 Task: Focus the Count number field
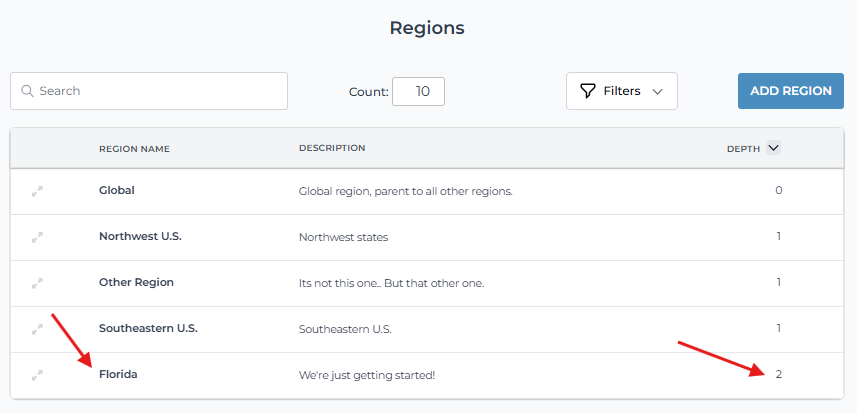tap(418, 91)
